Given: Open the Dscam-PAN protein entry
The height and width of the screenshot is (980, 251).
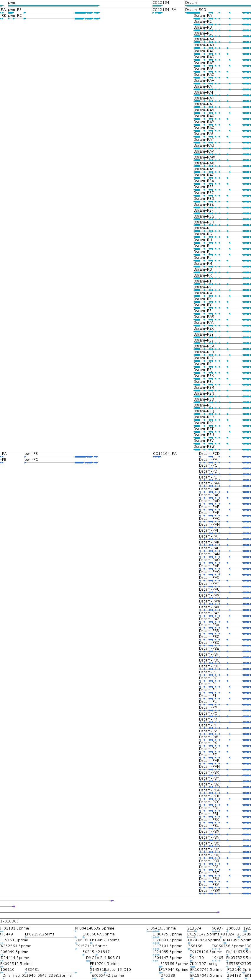Looking at the screenshot, I should pyautogui.click(x=209, y=767).
